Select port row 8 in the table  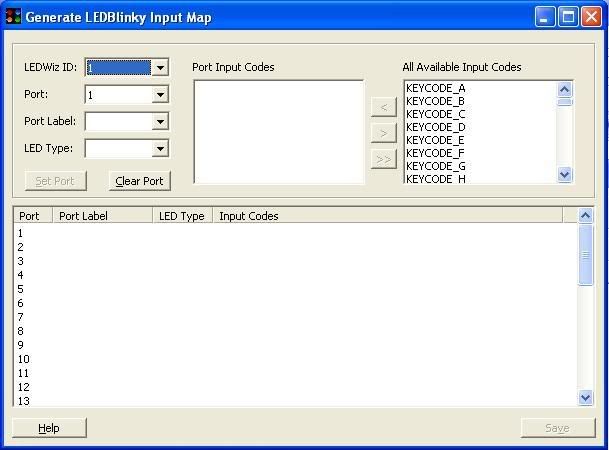[295, 331]
